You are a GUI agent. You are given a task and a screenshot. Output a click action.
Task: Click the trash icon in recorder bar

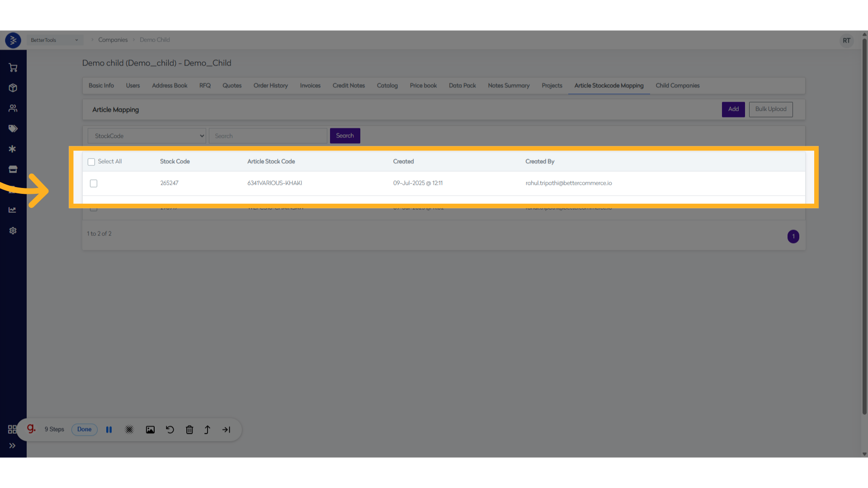[x=189, y=430]
